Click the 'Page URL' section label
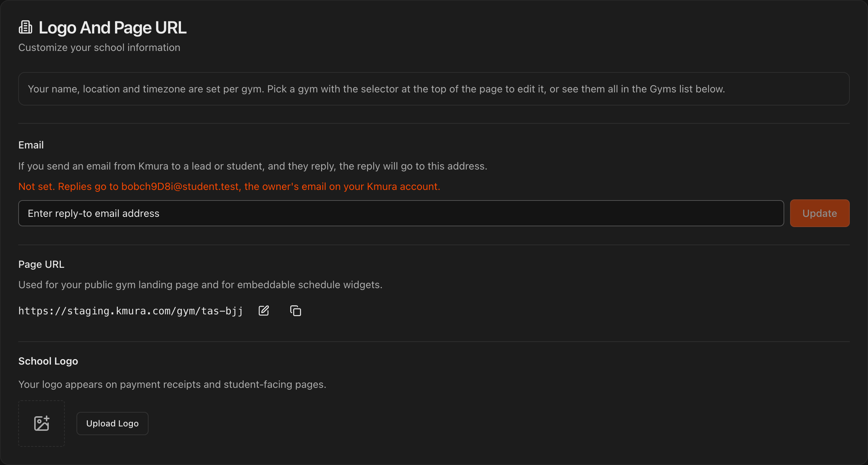This screenshot has height=465, width=868. (x=41, y=265)
